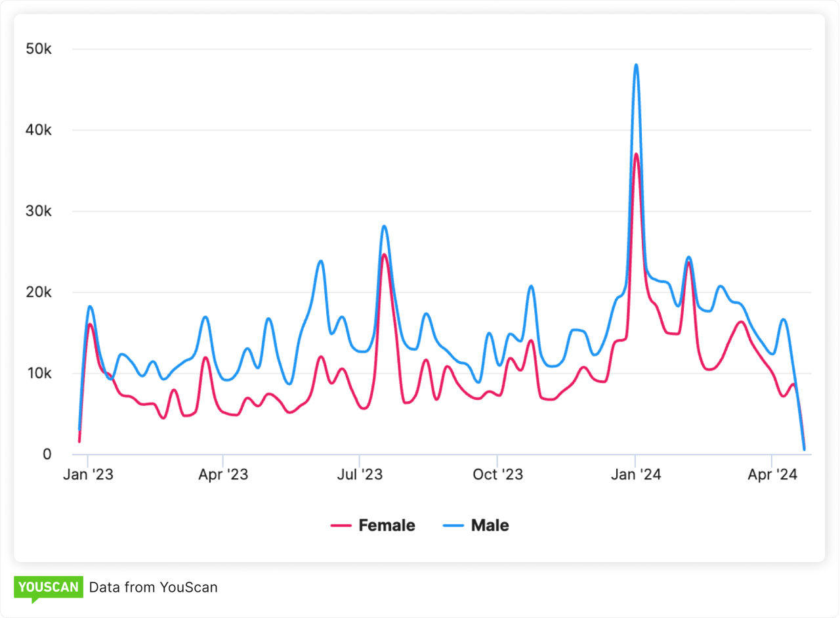This screenshot has height=618, width=840.
Task: Select the Apr '23 x-axis label
Action: click(223, 475)
